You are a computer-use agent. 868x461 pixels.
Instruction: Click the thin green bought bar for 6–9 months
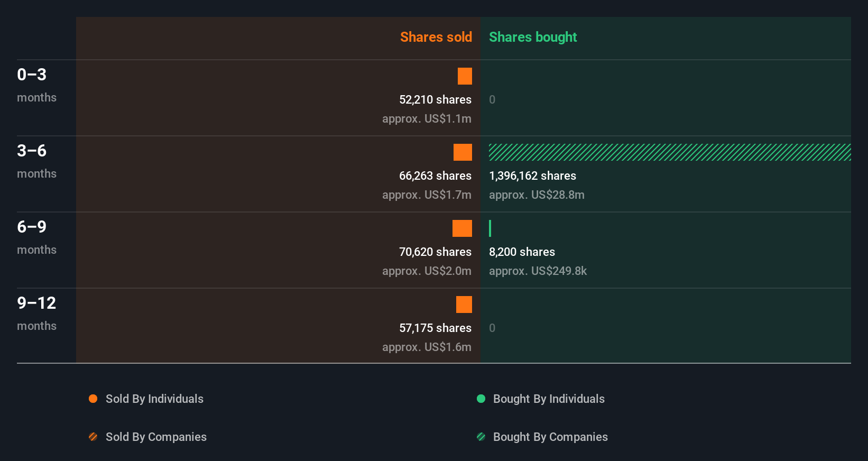490,228
